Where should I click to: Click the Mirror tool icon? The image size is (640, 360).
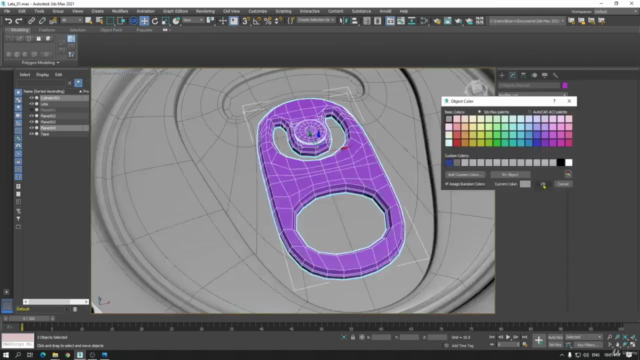(x=343, y=21)
